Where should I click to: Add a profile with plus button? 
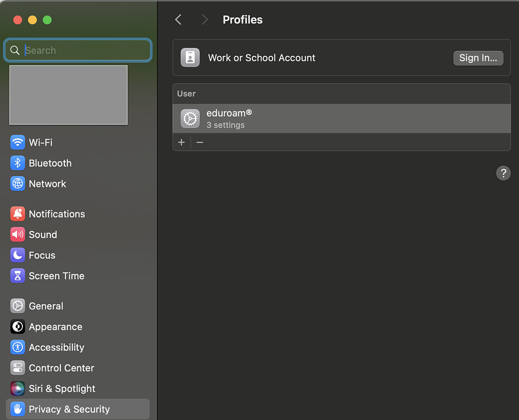[181, 142]
